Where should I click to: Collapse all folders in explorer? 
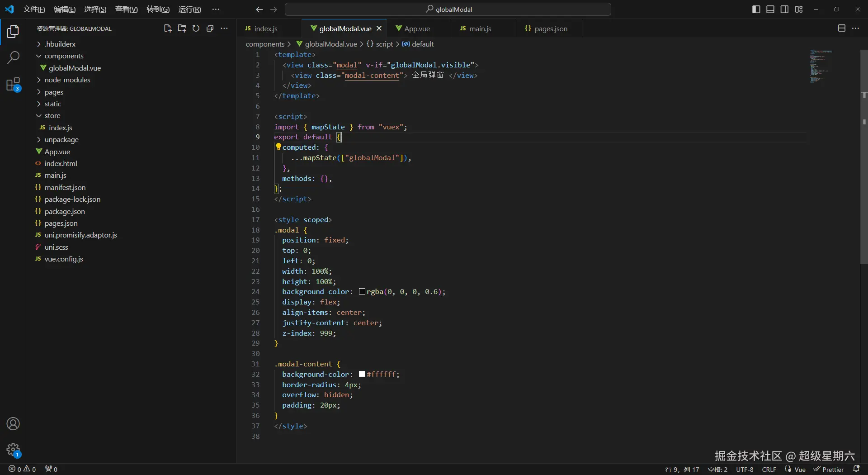coord(210,28)
